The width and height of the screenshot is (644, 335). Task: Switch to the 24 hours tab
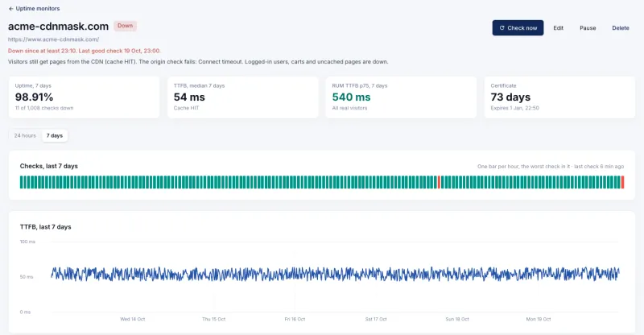coord(25,135)
